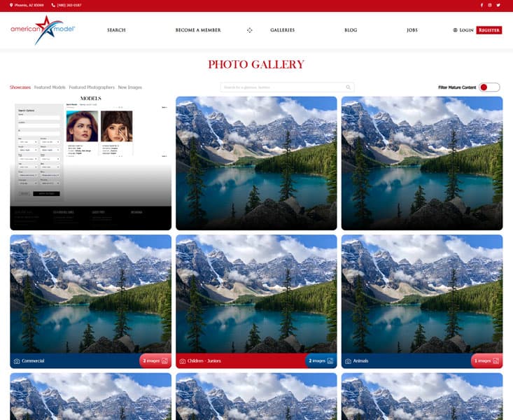Click the gallery search input field
Viewport: 513px width, 420px height.
pyautogui.click(x=287, y=87)
